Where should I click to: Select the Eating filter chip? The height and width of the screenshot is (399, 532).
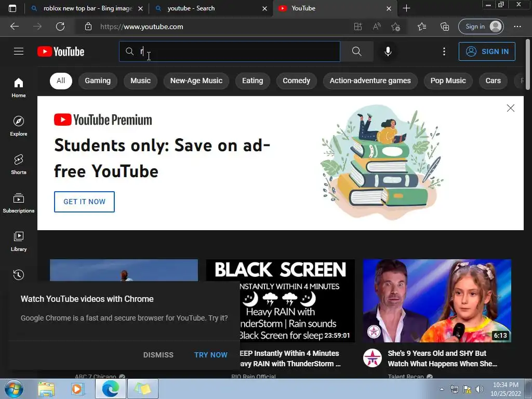(x=252, y=81)
